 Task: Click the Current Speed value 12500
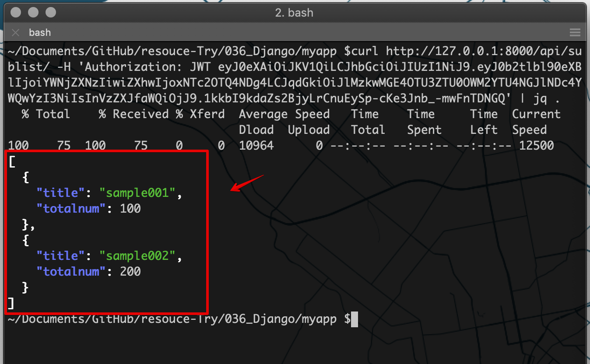click(x=537, y=145)
